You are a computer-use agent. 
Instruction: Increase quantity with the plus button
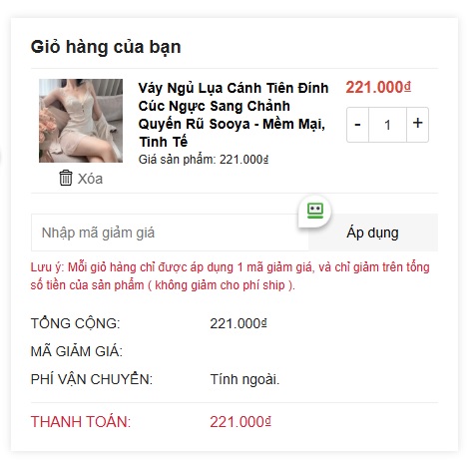click(x=417, y=125)
